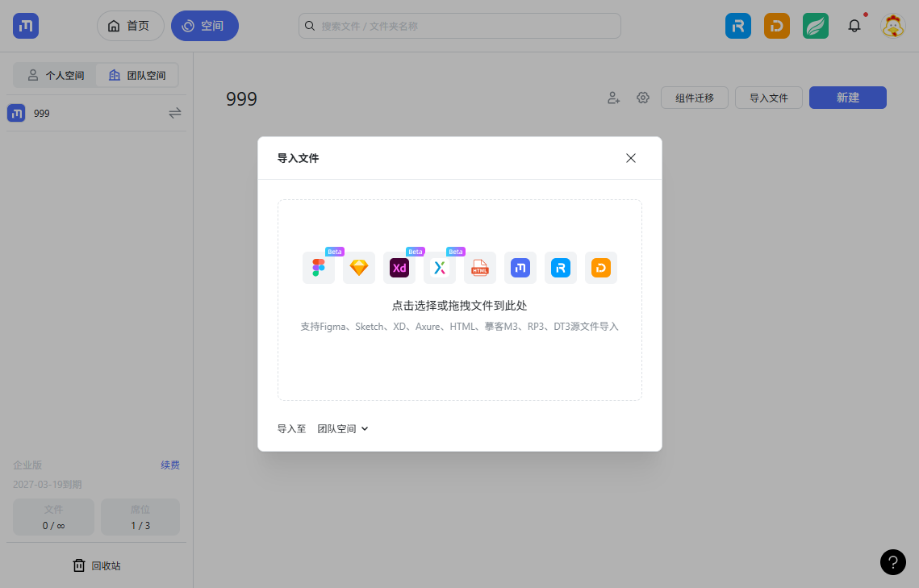Open the 回收站 recycle bin
This screenshot has height=588, width=919.
(x=97, y=565)
